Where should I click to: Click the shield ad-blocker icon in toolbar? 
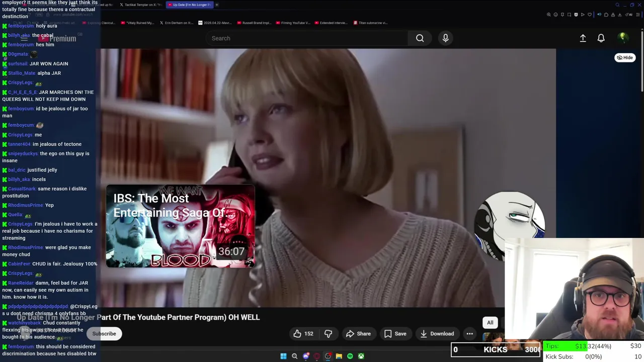click(x=576, y=15)
